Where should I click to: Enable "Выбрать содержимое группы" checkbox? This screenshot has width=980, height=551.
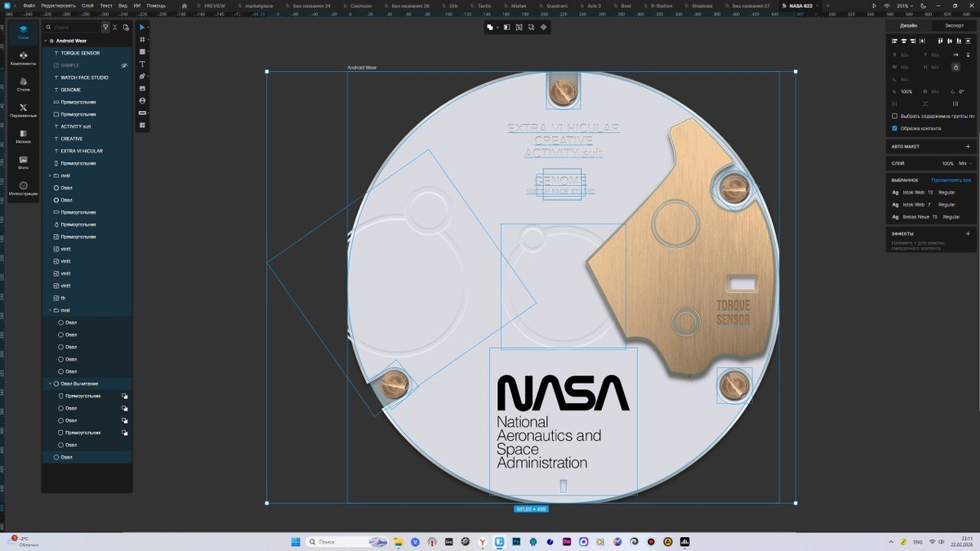[x=895, y=116]
